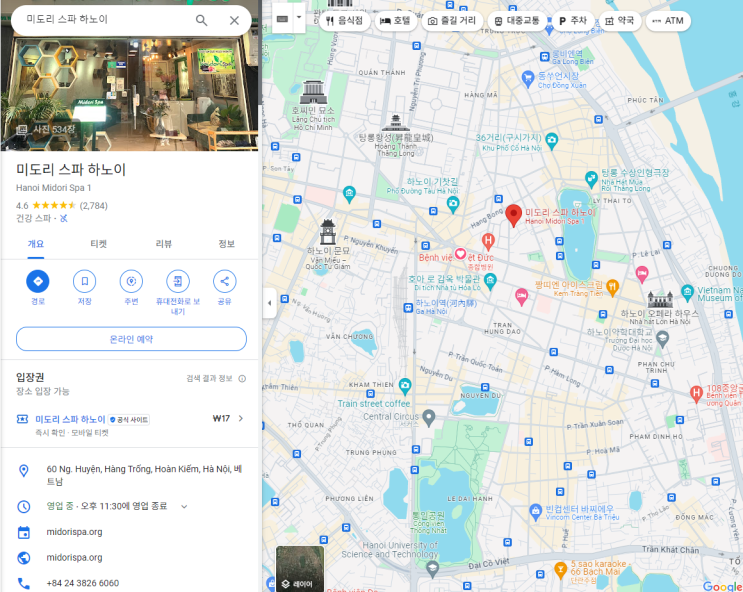Screen dimensions: 743x592
Task: Click the 하노이역 train station icon
Action: click(408, 308)
